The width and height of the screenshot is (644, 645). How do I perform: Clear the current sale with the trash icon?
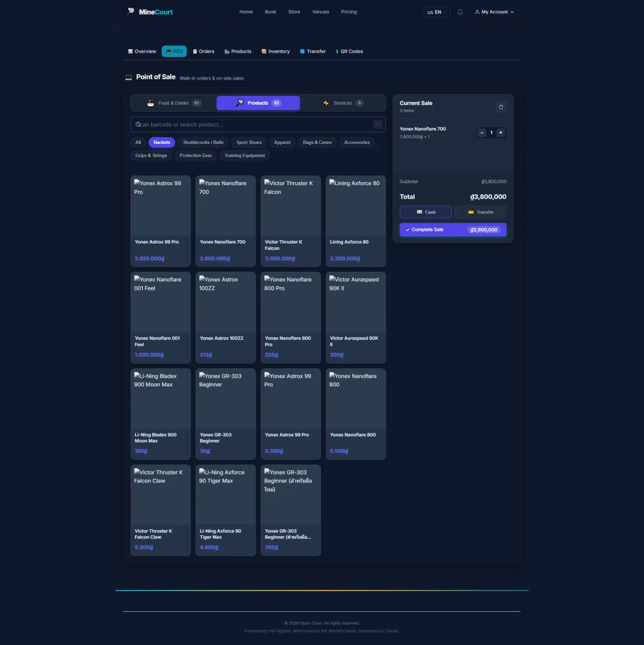click(x=501, y=107)
